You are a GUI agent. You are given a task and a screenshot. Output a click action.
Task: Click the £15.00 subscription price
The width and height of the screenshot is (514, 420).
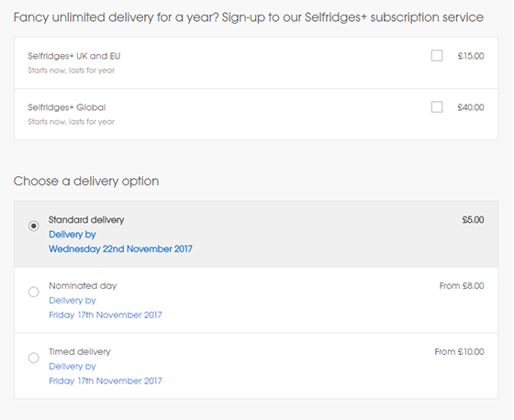pyautogui.click(x=471, y=56)
